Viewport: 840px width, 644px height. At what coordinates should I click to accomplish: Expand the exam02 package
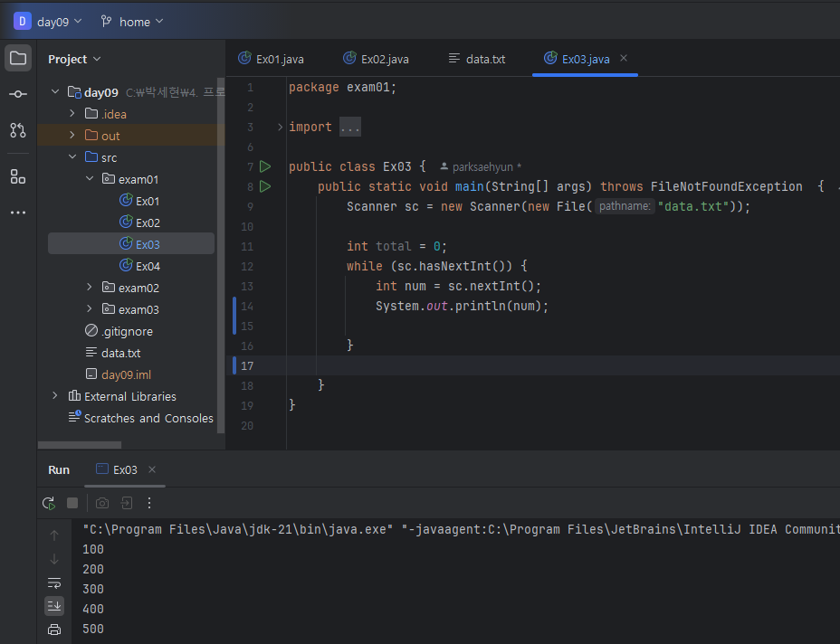coord(89,288)
